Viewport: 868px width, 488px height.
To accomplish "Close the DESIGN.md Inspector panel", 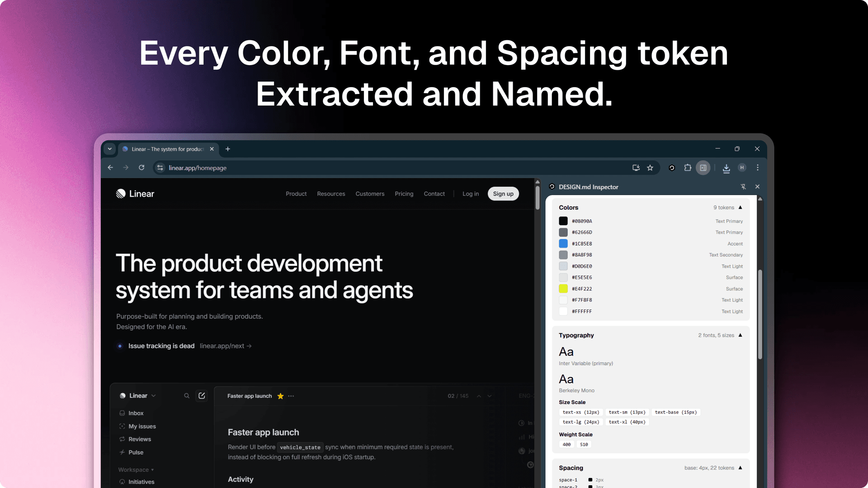I will click(x=758, y=187).
